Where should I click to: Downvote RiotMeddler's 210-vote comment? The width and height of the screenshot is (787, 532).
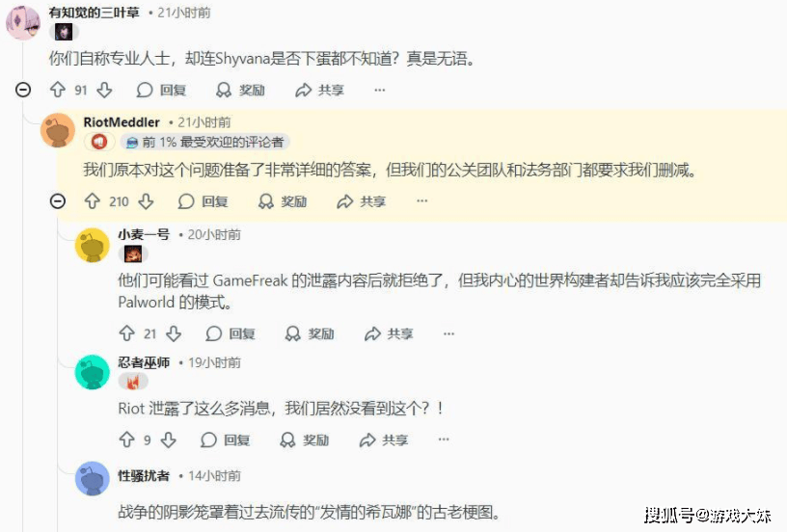[146, 201]
